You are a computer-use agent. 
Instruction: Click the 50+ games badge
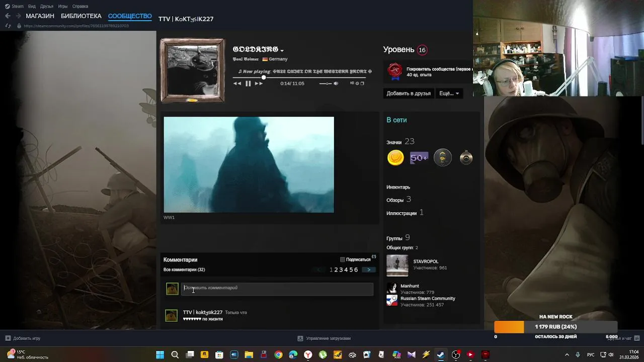click(419, 158)
